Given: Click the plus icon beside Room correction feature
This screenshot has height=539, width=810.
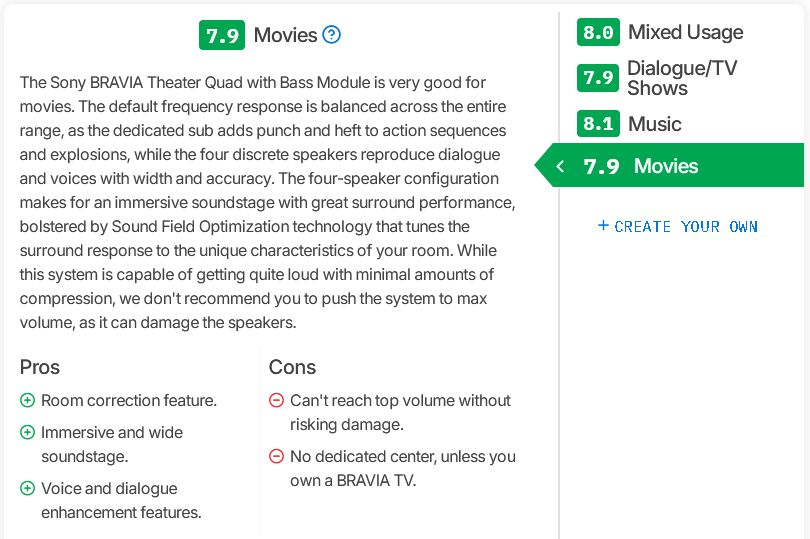Looking at the screenshot, I should pyautogui.click(x=27, y=401).
